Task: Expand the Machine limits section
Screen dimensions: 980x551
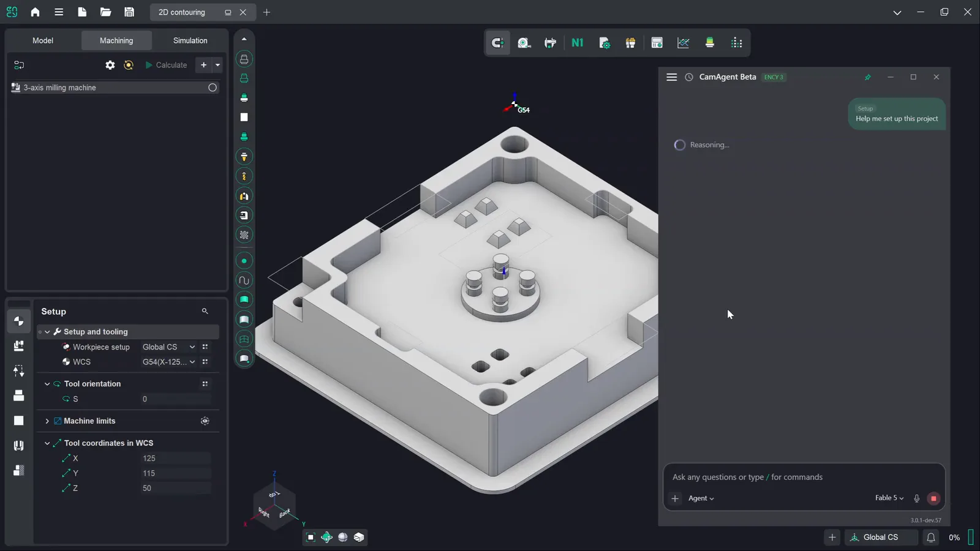Action: pos(47,421)
